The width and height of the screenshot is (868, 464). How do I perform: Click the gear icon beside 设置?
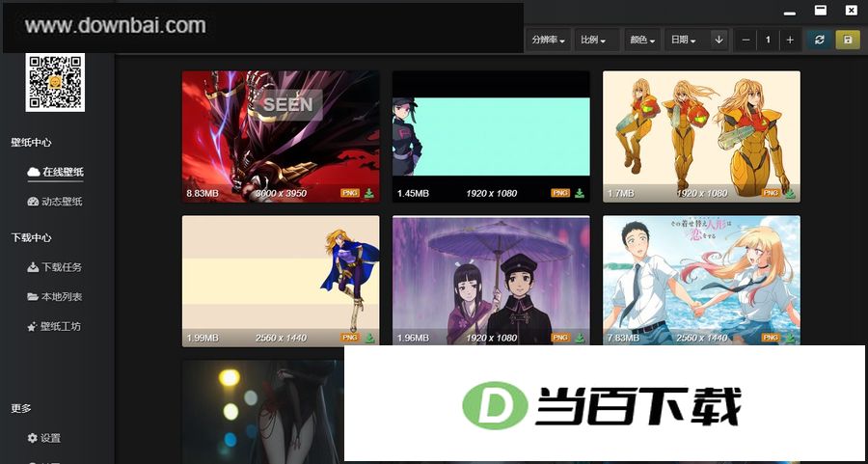33,438
